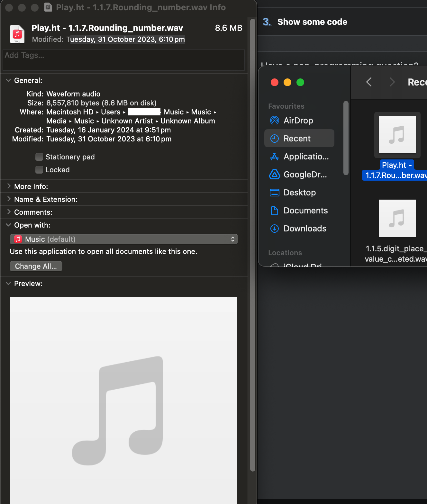Select the Play.ht Rounding_number.wav file thumbnail
Image resolution: width=427 pixels, height=504 pixels.
coord(397,135)
